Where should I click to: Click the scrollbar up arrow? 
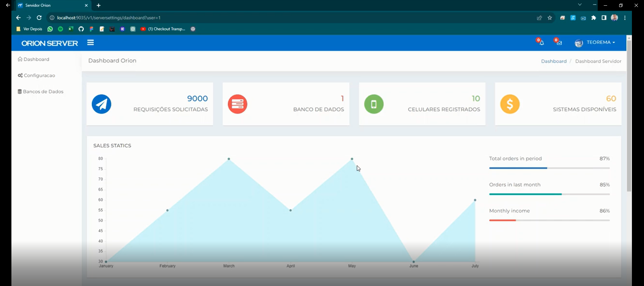click(629, 38)
